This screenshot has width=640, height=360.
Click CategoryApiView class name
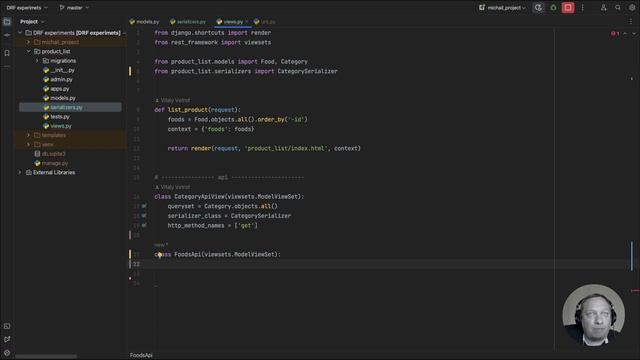(200, 197)
